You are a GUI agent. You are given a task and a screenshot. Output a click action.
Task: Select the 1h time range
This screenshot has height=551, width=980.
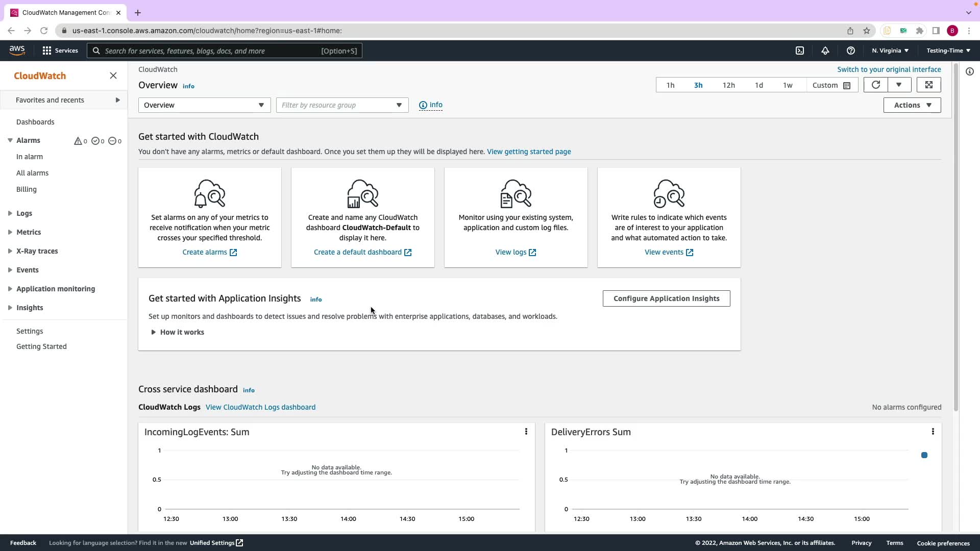click(670, 85)
